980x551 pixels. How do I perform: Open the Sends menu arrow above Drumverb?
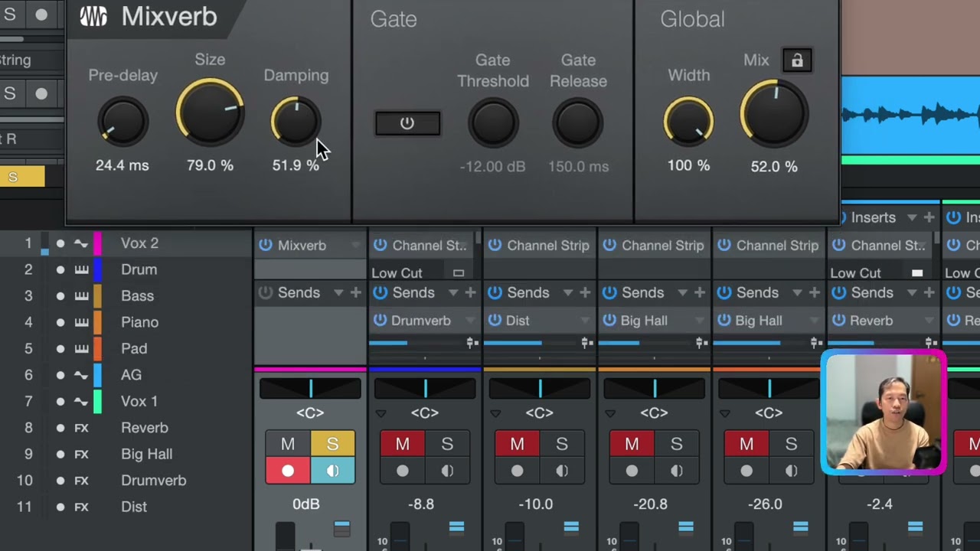[x=452, y=293]
